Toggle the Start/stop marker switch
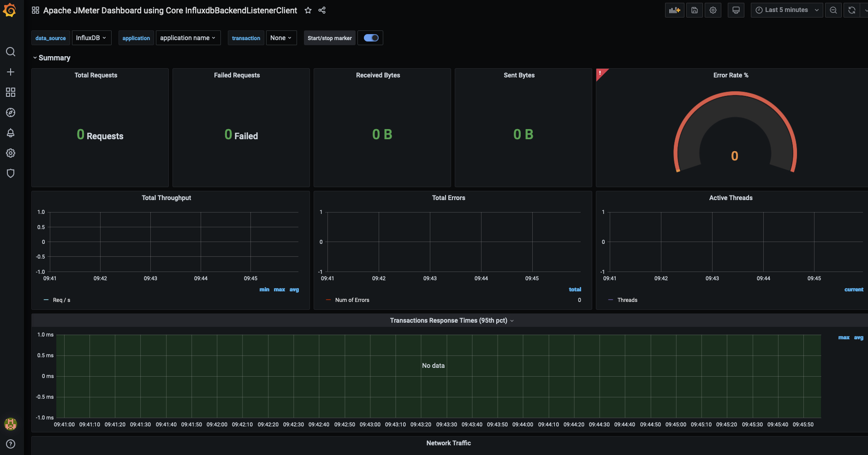 (x=371, y=38)
